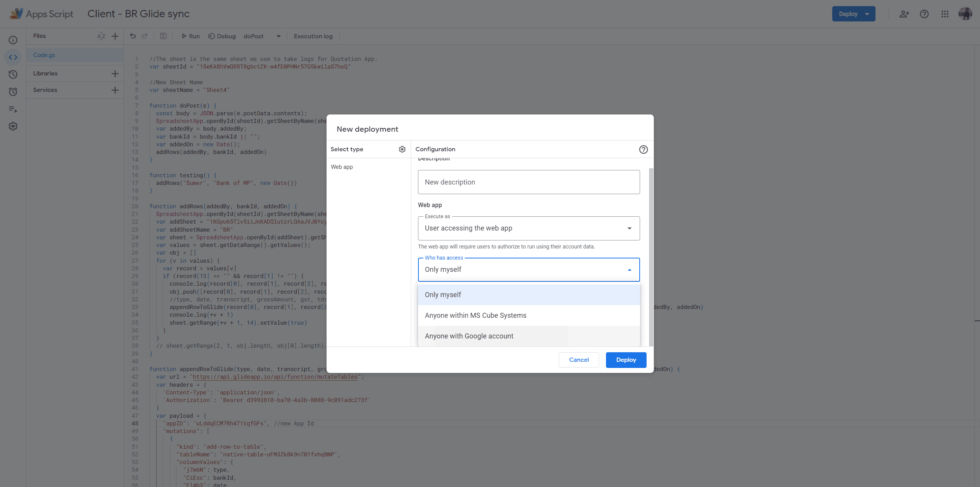Click the Services section label
Viewport: 980px width, 487px height.
[x=45, y=90]
